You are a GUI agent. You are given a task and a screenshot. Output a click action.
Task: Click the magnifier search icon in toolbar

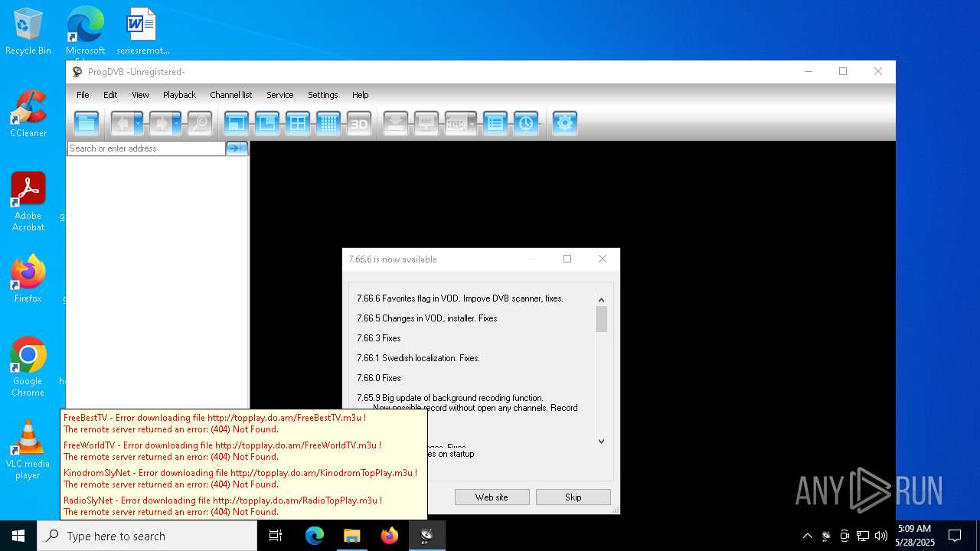199,123
